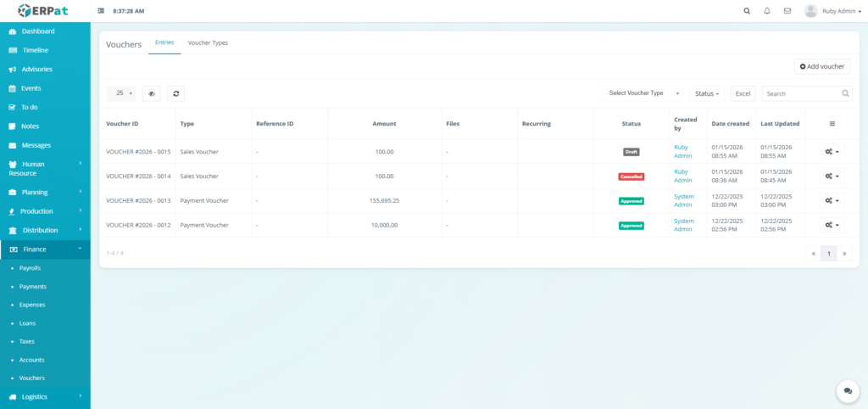The height and width of the screenshot is (409, 868).
Task: Export the table with Excel button
Action: (743, 93)
